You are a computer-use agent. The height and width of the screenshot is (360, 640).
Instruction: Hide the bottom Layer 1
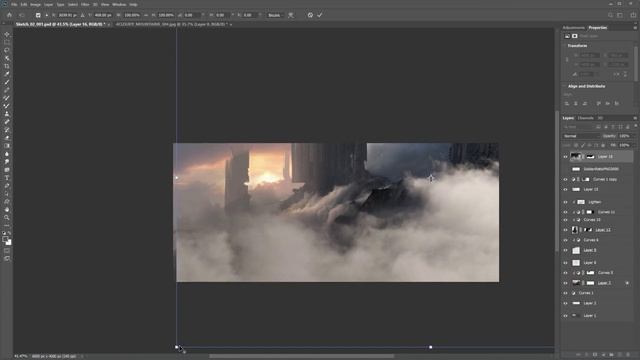pyautogui.click(x=565, y=316)
